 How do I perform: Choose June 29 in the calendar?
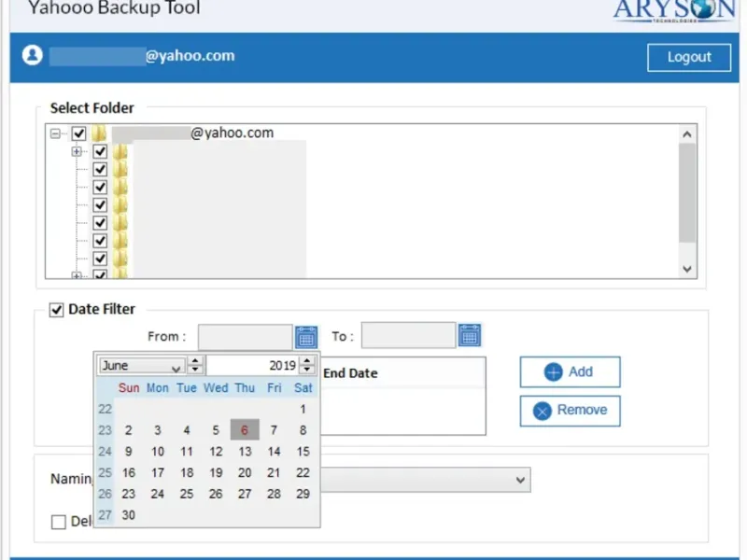[303, 494]
